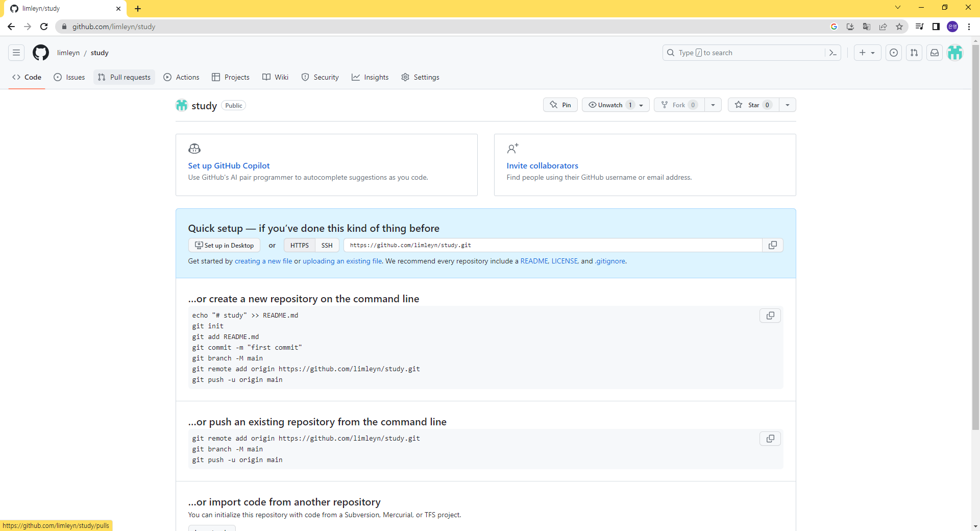Image resolution: width=980 pixels, height=531 pixels.
Task: Open the Pull requests icon in top header
Action: [914, 53]
